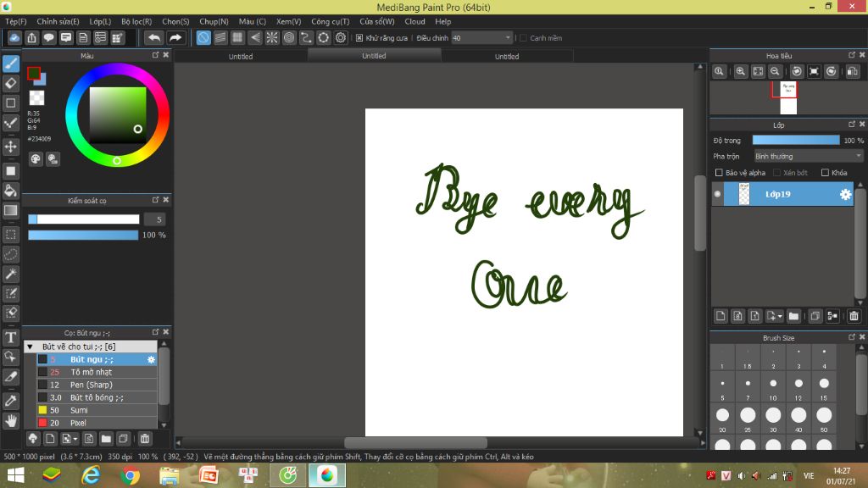The height and width of the screenshot is (488, 868).
Task: Click the Độ trong layer opacity slider
Action: [796, 141]
